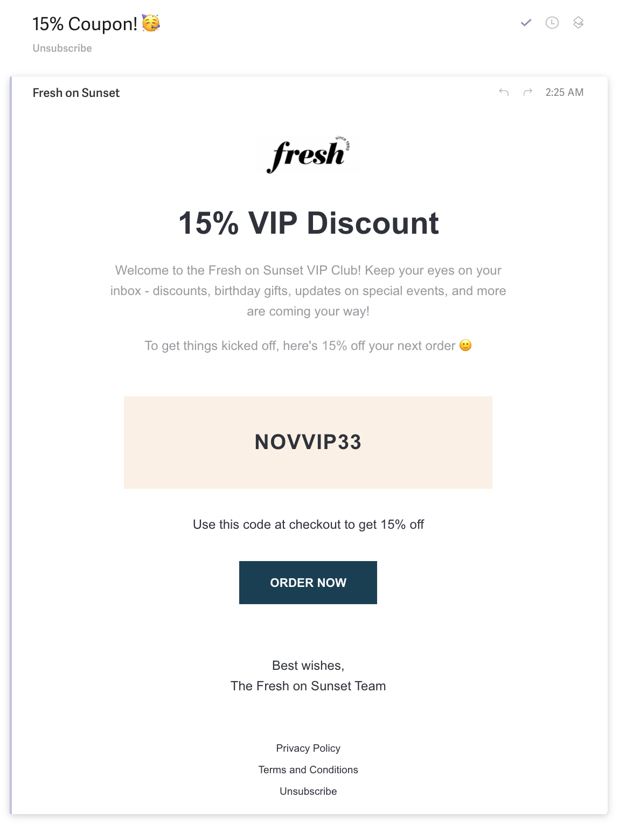Click Unsubscribe below the subject line
Viewport: 626px width, 840px height.
62,48
